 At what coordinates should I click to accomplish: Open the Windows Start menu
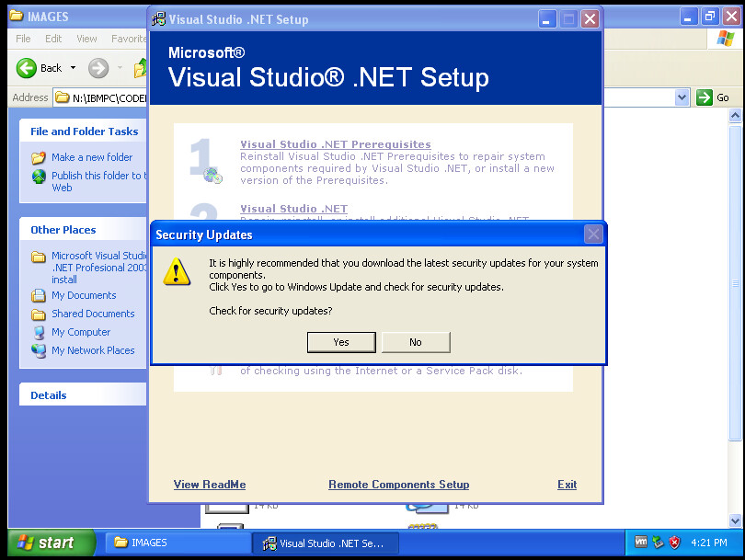coord(52,543)
